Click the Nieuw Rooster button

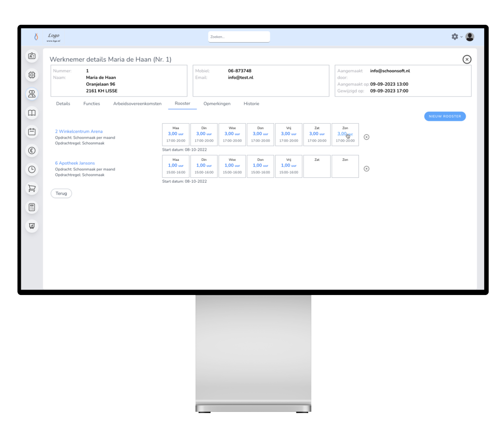pyautogui.click(x=445, y=116)
